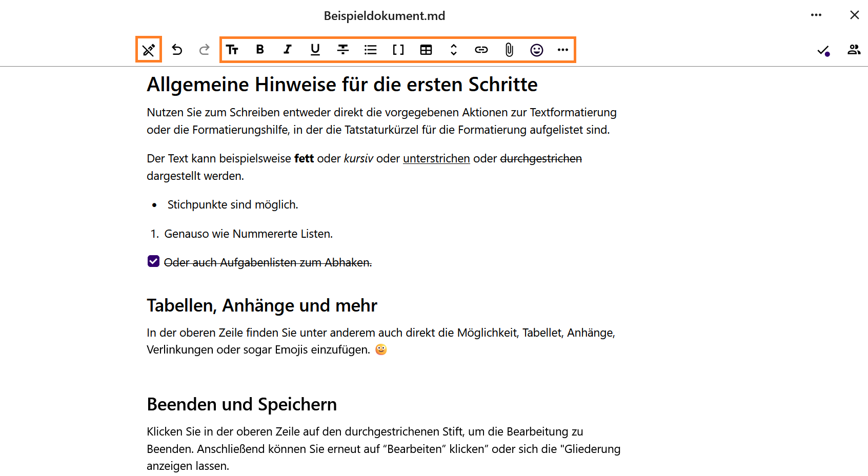Insert collapsible details section
This screenshot has height=476, width=868.
click(x=454, y=50)
